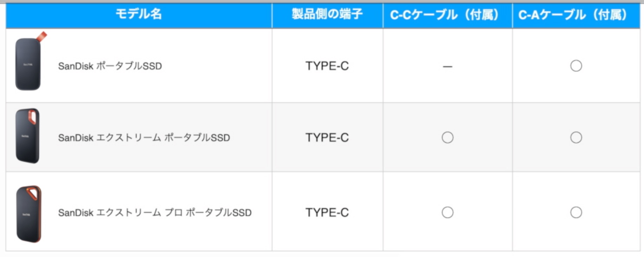Click the SanDisk ポータブルSSD product image

pos(30,61)
